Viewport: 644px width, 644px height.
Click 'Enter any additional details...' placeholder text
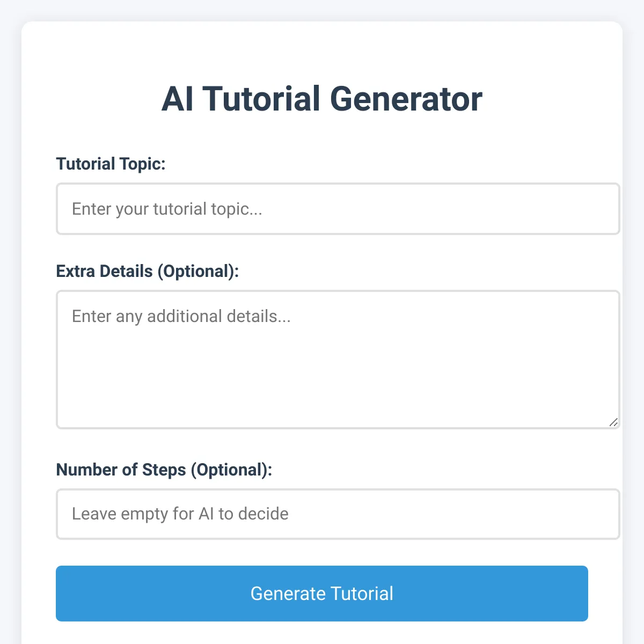point(181,316)
